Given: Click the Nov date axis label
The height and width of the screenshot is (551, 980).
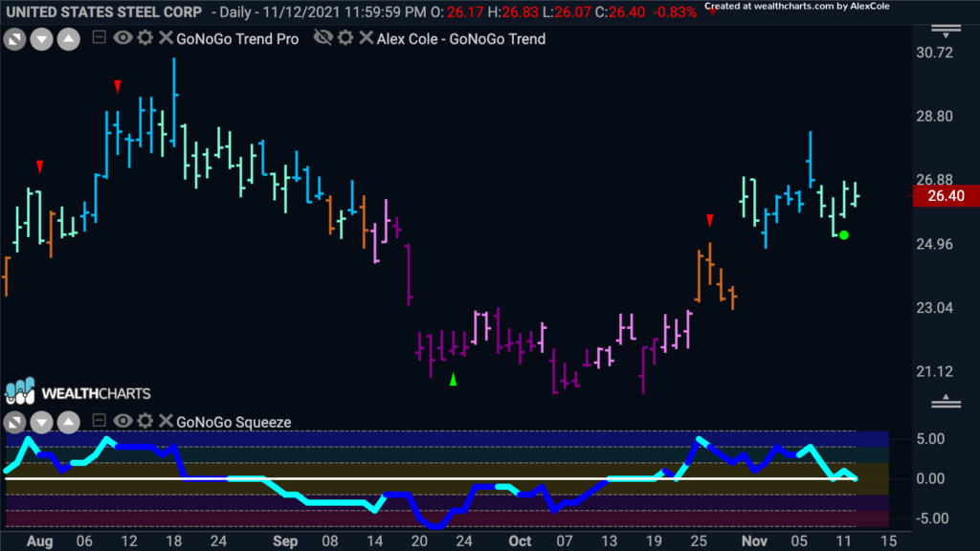Looking at the screenshot, I should pyautogui.click(x=754, y=541).
